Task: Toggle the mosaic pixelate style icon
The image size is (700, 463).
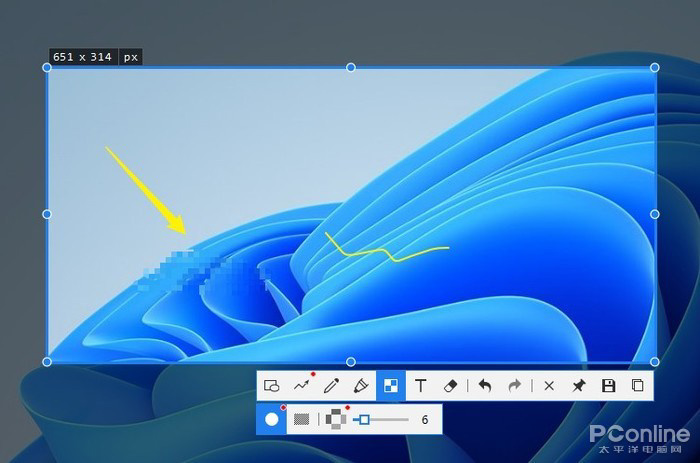Action: 336,419
